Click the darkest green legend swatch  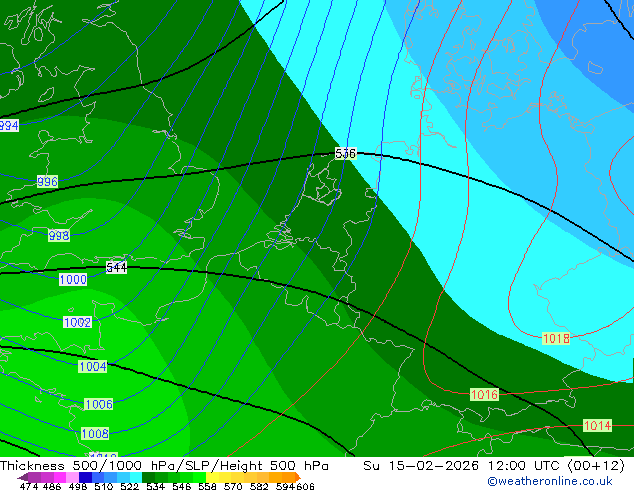tap(148, 477)
